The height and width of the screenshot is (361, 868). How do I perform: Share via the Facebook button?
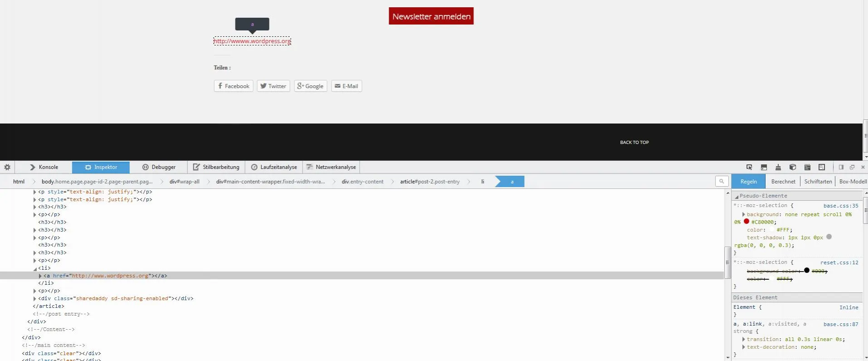234,86
